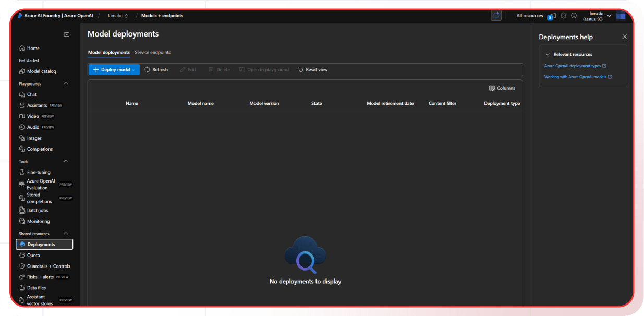Adjust table layout with the Columns control
Viewport: 644px width, 316px height.
502,88
